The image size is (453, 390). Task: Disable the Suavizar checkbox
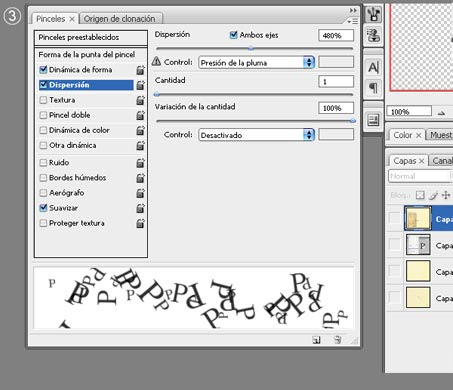tap(43, 208)
